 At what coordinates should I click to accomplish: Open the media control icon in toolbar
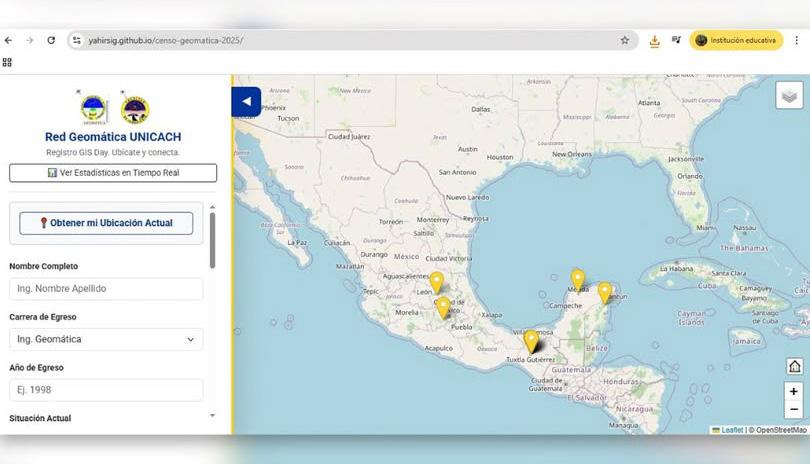[676, 40]
